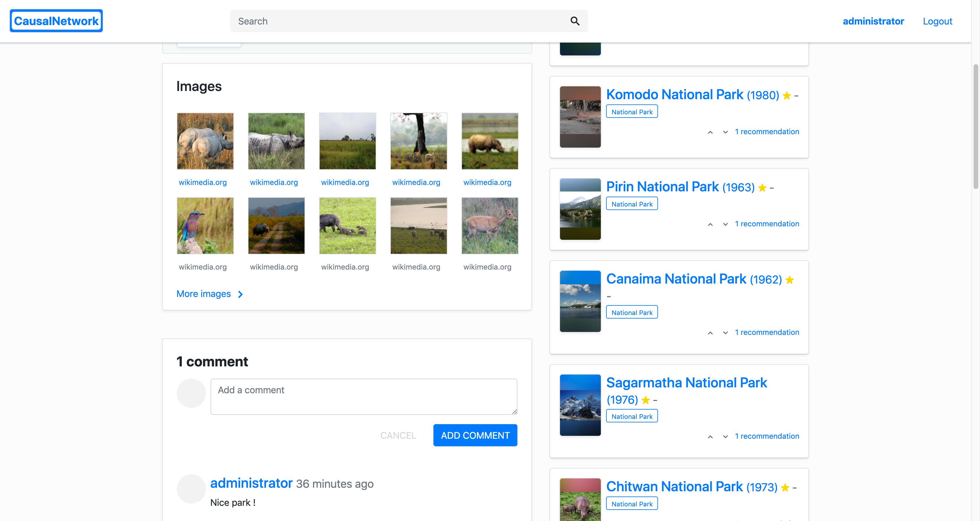Toggle the star rating on Pirin National Park
This screenshot has height=521, width=980.
[762, 188]
